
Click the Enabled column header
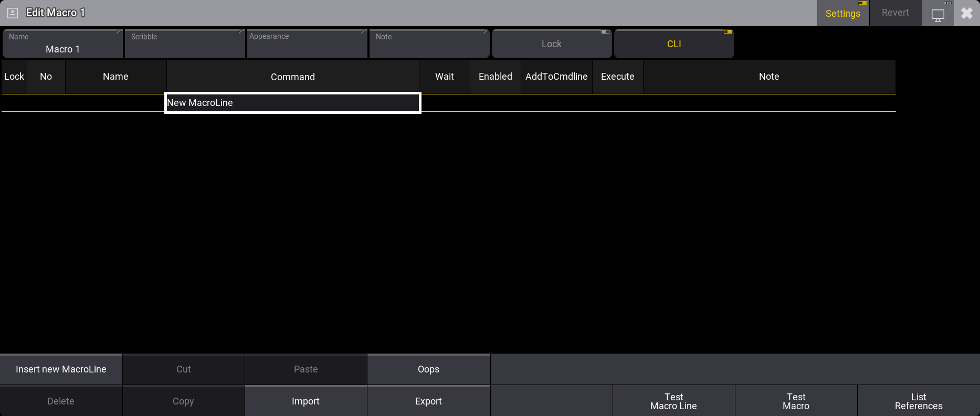pyautogui.click(x=495, y=77)
